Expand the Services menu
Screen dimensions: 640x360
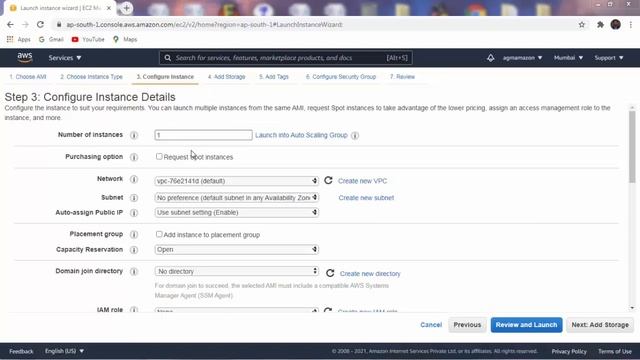click(x=65, y=58)
